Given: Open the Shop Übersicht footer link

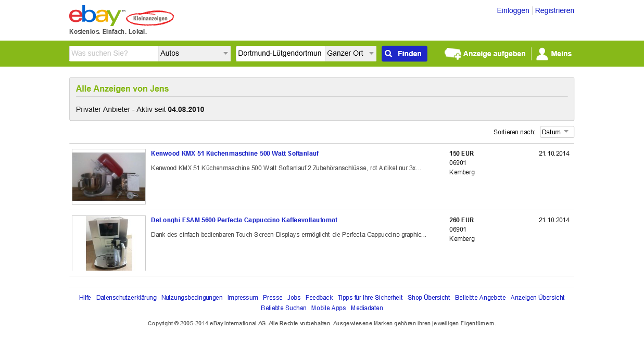Looking at the screenshot, I should point(429,298).
